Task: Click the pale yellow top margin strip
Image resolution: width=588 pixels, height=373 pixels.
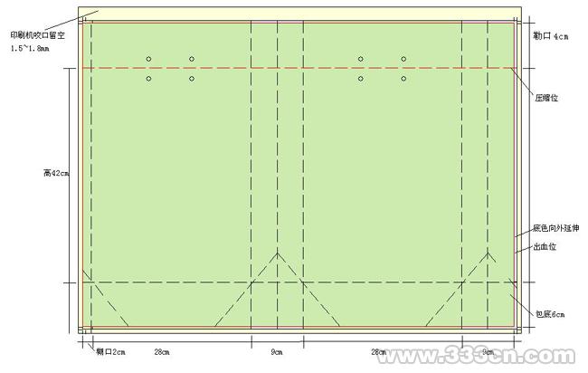Action: [299, 12]
